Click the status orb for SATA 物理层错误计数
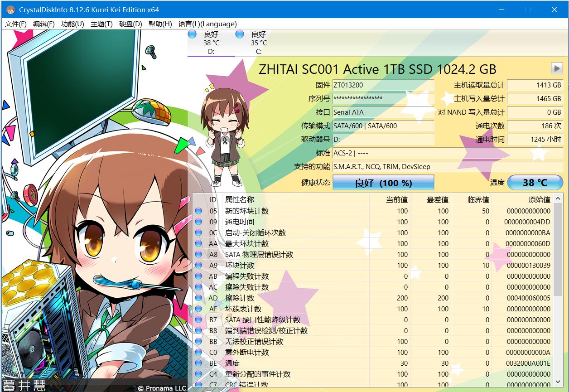Screen dimensions: 569x392 point(198,254)
